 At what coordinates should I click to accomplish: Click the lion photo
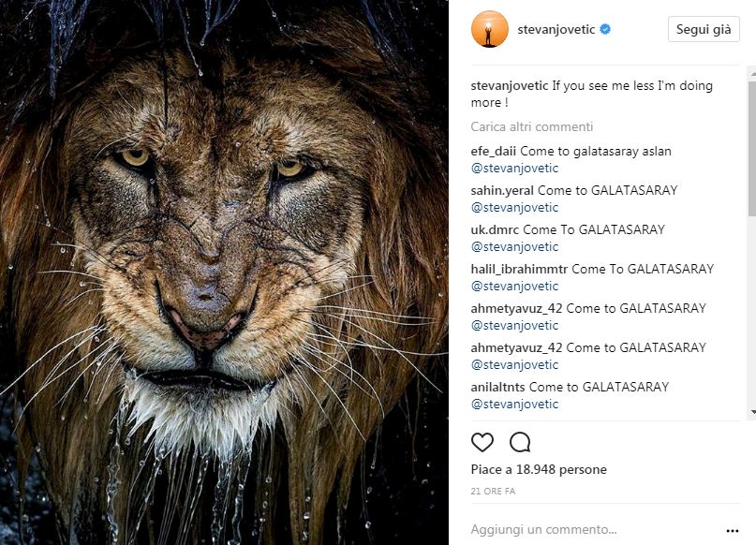(224, 272)
